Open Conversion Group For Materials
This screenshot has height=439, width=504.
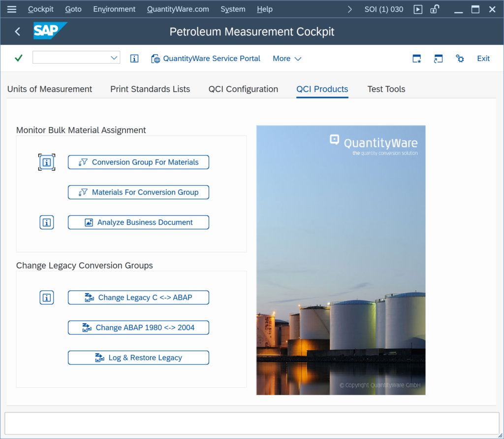point(138,162)
